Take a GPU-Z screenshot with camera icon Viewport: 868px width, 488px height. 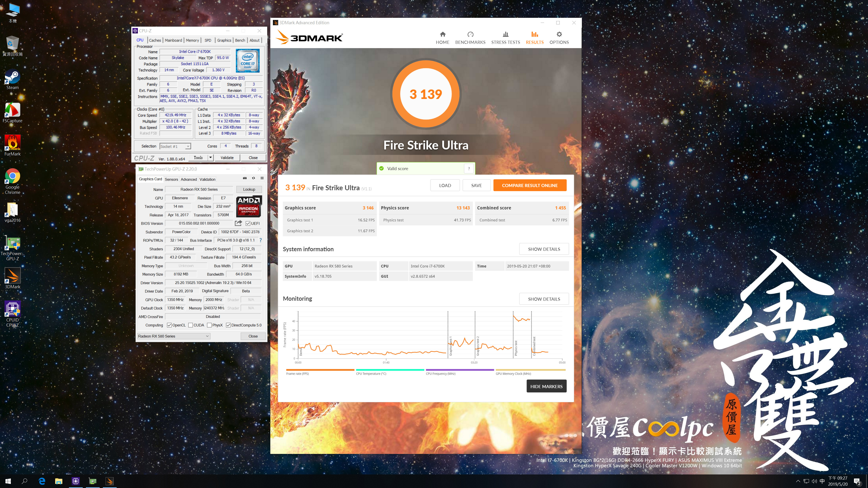click(245, 178)
